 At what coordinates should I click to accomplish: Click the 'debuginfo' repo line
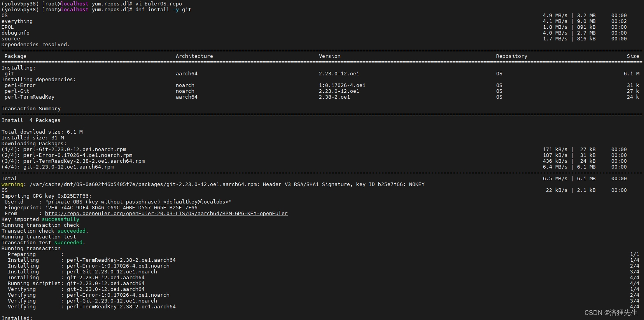16,33
